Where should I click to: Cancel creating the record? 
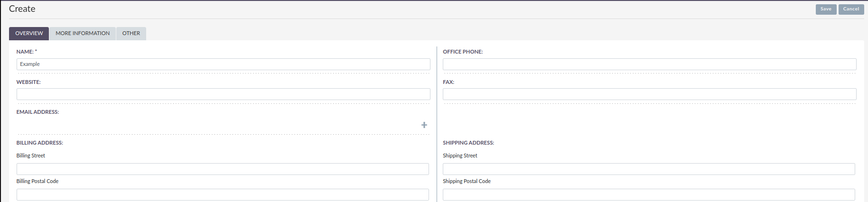pyautogui.click(x=851, y=9)
